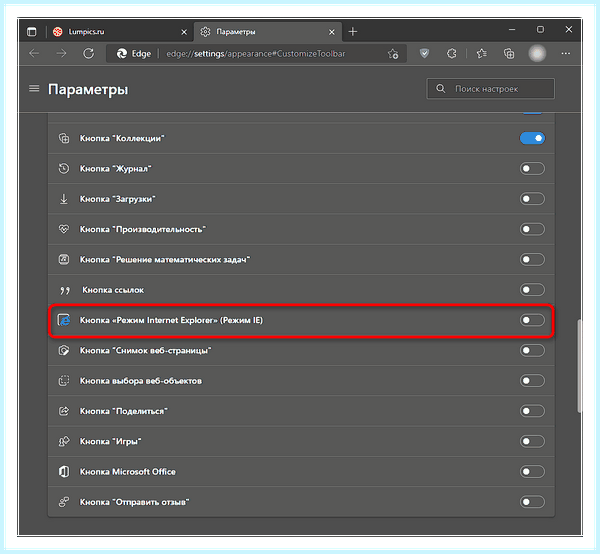Click the Downloads (Загрузки) row icon

point(64,199)
